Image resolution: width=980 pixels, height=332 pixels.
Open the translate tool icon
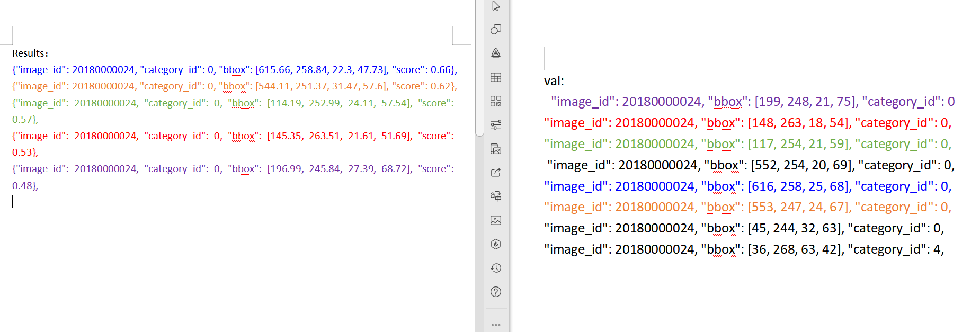pos(496,196)
